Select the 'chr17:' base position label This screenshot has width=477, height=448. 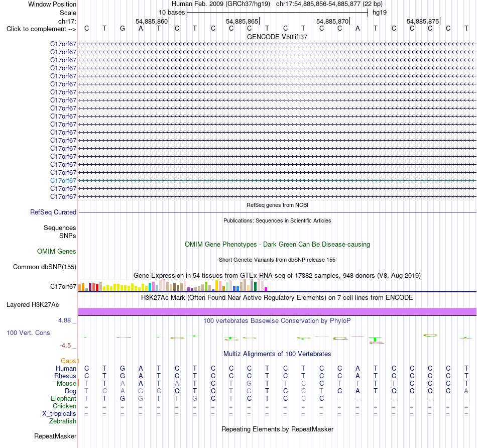(x=67, y=21)
